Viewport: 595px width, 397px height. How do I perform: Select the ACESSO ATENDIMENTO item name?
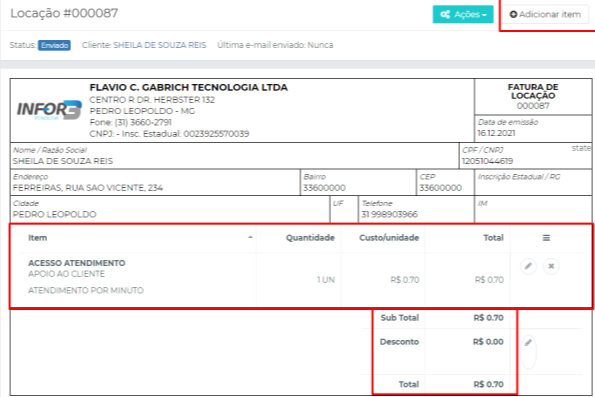[77, 263]
